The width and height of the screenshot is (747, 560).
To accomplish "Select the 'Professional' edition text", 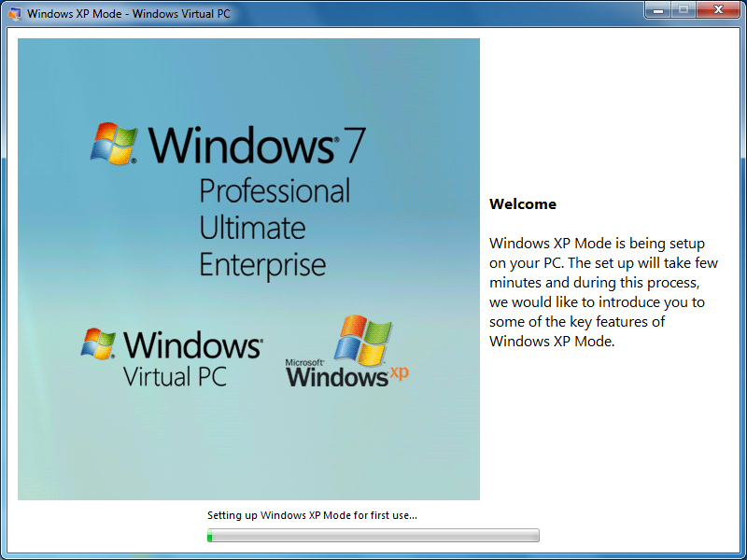I will [x=275, y=191].
